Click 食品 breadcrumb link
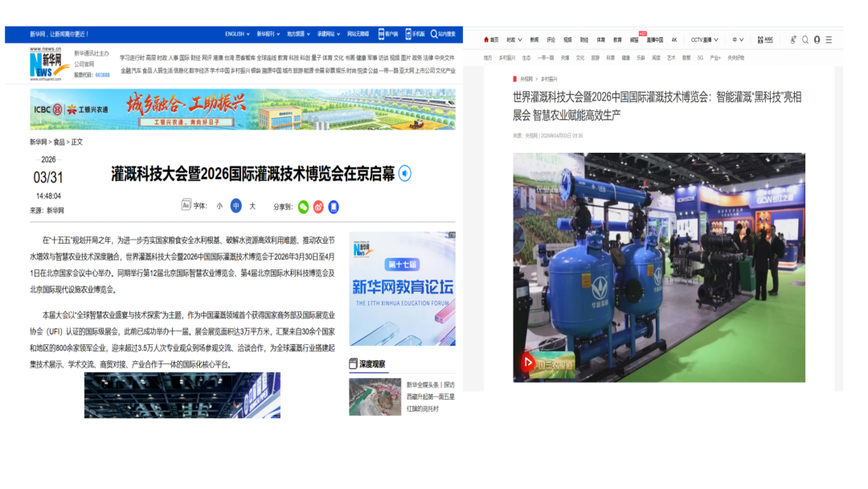 (x=59, y=142)
